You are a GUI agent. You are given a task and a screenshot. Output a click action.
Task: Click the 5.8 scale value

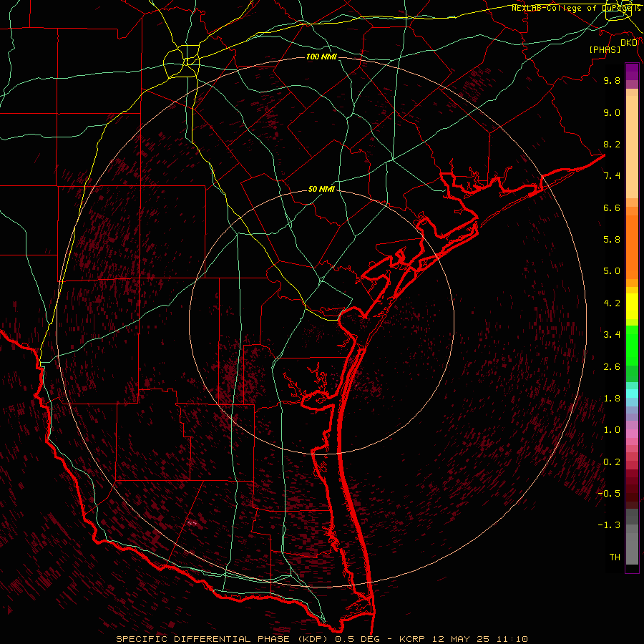[612, 240]
